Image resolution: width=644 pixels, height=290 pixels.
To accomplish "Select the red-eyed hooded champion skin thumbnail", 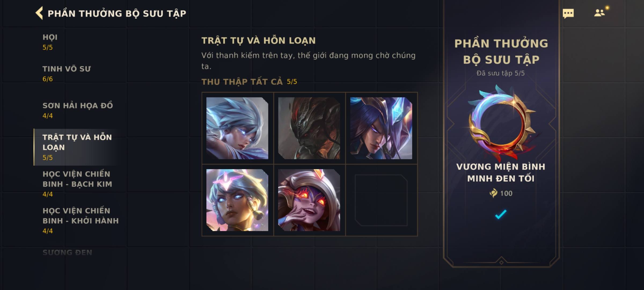I will 309,200.
